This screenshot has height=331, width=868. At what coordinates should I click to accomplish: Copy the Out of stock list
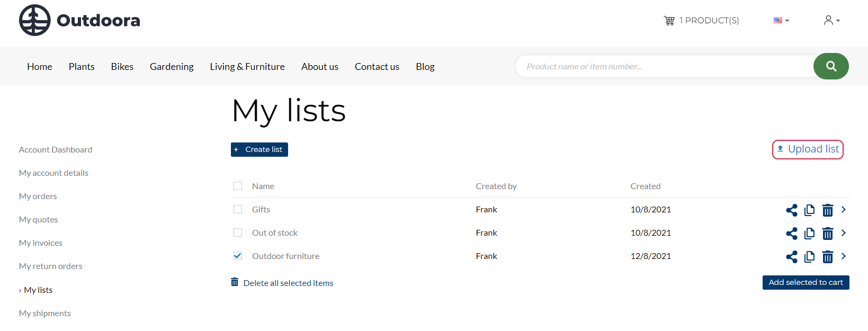[809, 234]
